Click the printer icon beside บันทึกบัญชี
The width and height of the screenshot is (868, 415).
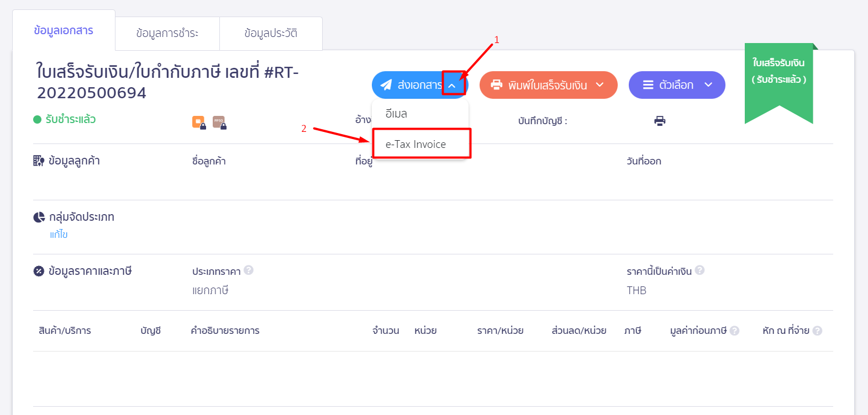click(660, 121)
